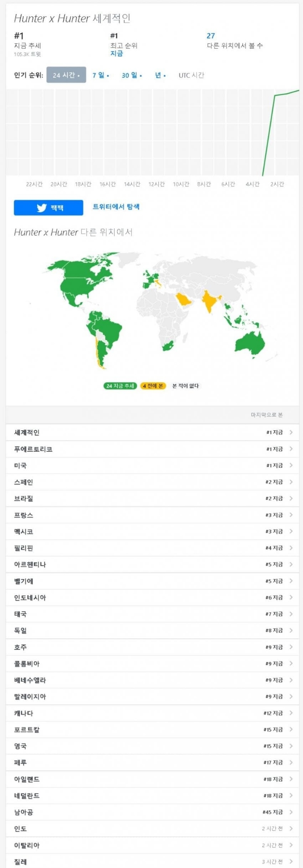Click Australia on the world map

click(x=250, y=343)
